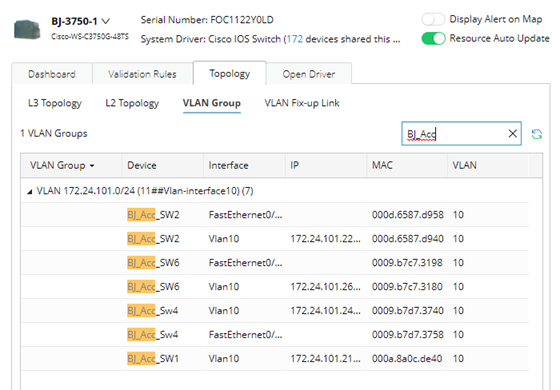
Task: Refresh the VLAN Groups list
Action: pyautogui.click(x=536, y=134)
